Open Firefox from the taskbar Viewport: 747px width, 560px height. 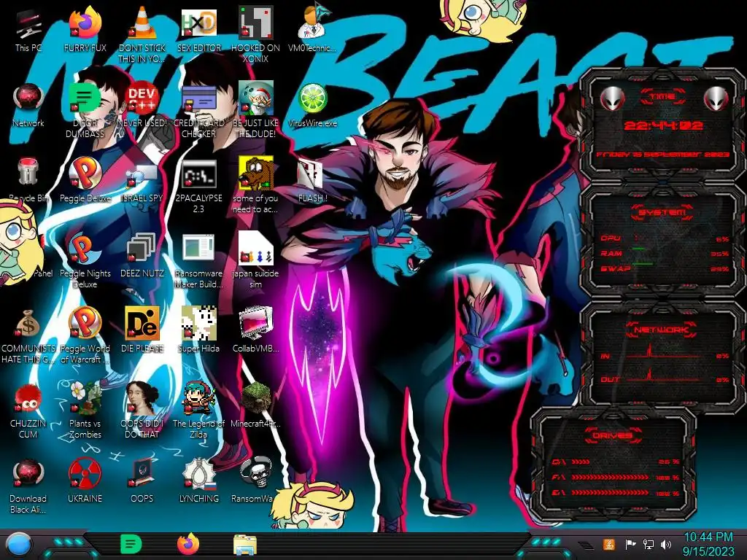pos(188,544)
